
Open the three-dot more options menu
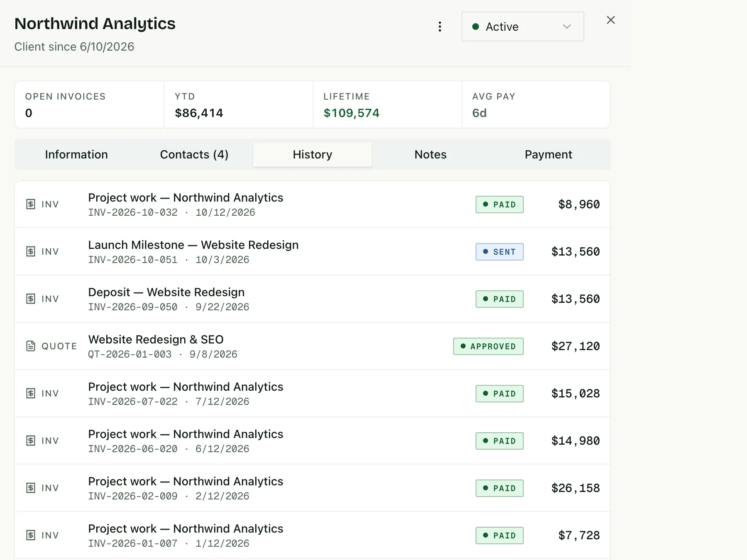[x=440, y=27]
